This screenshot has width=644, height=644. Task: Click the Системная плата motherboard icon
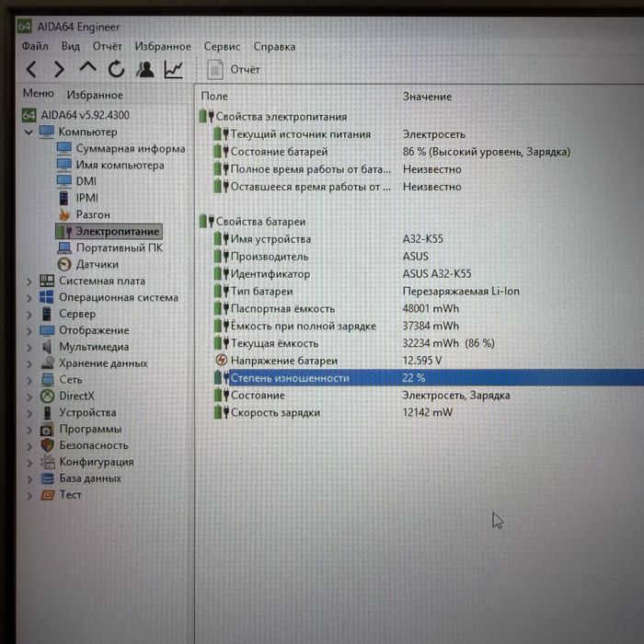coord(47,281)
